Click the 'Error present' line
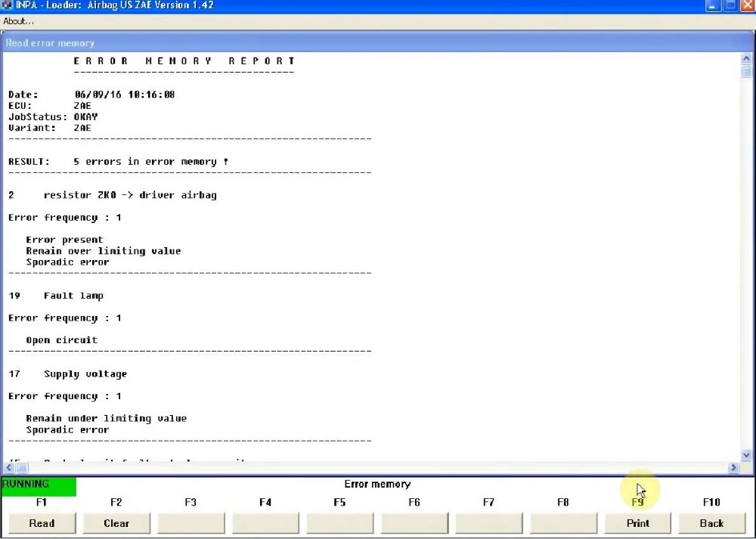 (64, 240)
